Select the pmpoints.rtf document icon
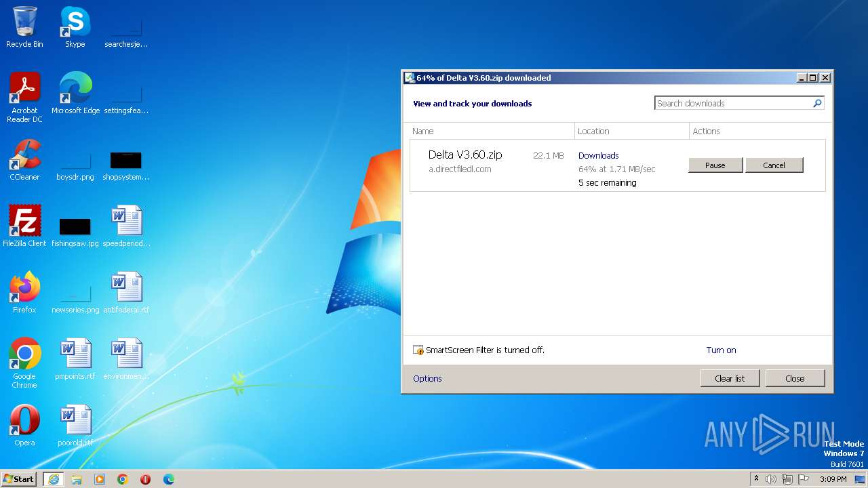Screen dimensions: 868x488 75,359
